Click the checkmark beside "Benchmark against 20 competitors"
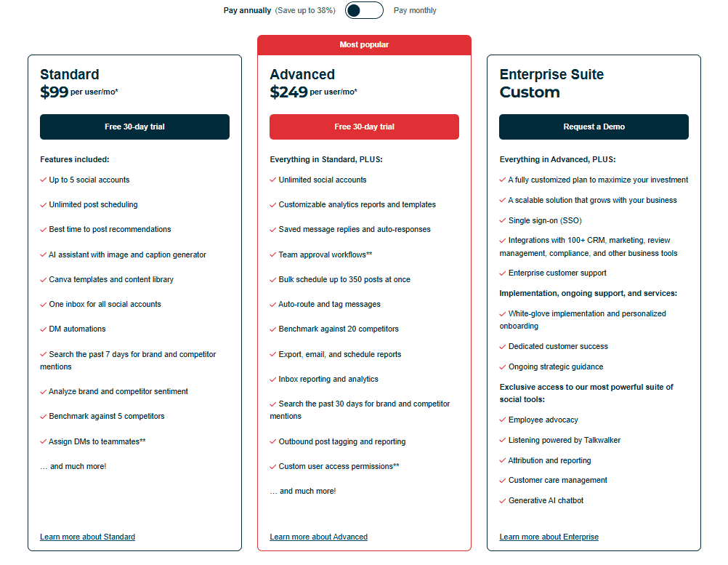 click(274, 329)
